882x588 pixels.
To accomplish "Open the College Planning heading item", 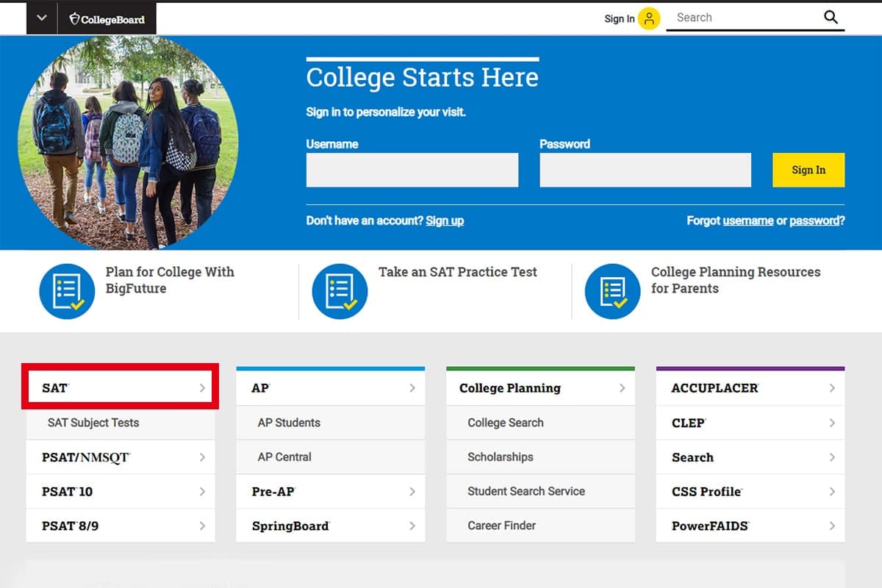I will 541,388.
